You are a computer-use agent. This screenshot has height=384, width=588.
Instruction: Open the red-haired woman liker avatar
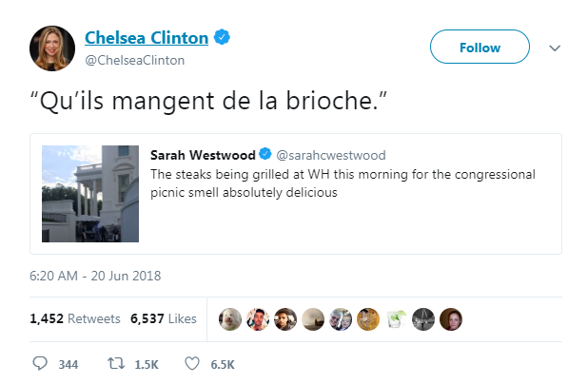tap(451, 318)
